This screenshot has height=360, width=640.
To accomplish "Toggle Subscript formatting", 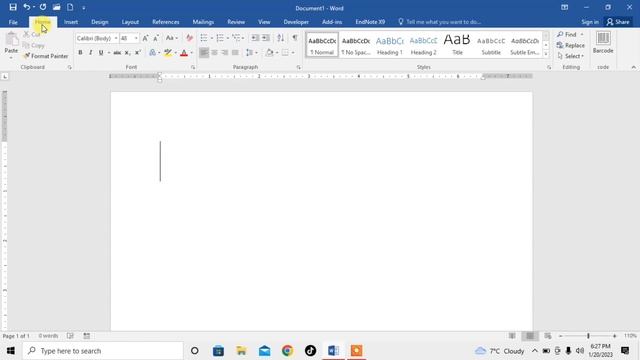I will coord(127,52).
